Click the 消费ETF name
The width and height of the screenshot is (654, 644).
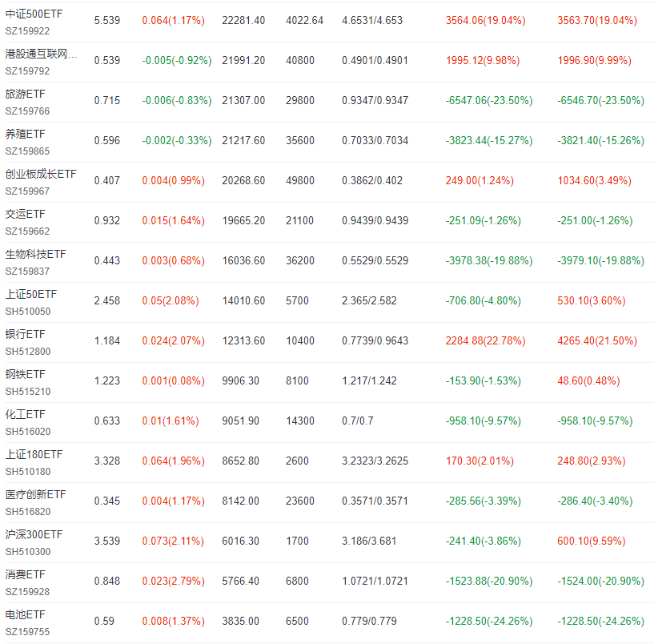pyautogui.click(x=25, y=575)
